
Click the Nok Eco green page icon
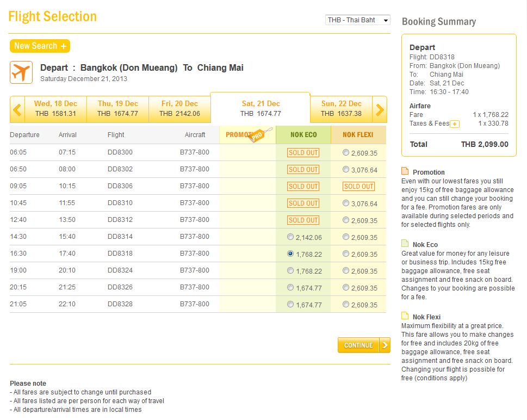pos(405,243)
